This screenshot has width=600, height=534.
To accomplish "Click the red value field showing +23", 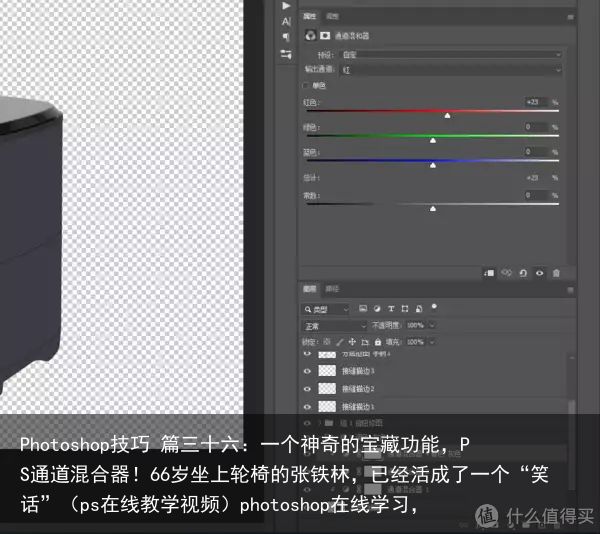I will (536, 102).
